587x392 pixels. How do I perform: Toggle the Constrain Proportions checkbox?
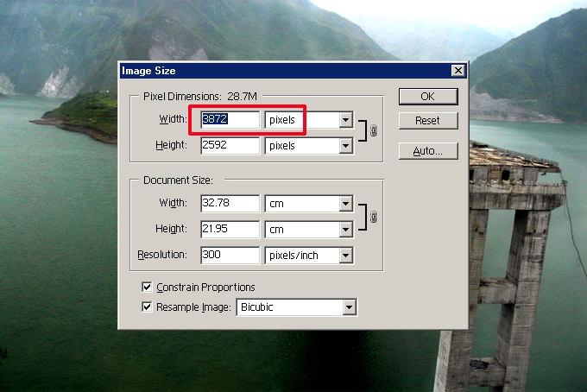(x=148, y=287)
